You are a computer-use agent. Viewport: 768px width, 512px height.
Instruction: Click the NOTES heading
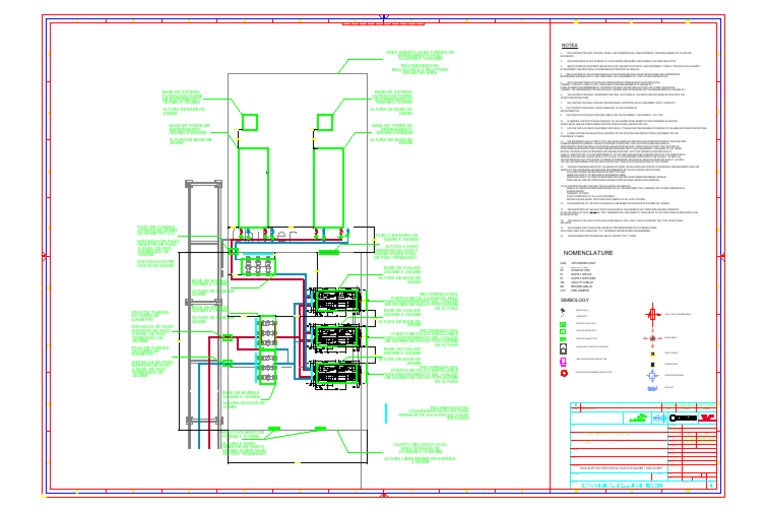coord(569,45)
